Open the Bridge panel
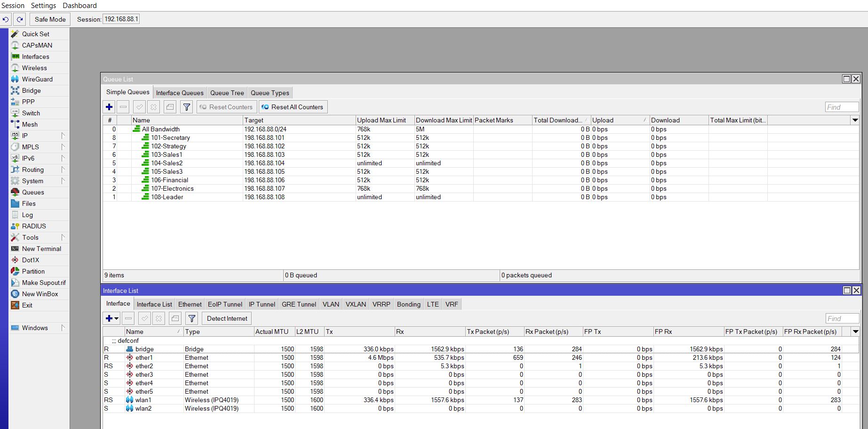Screen dimensions: 868x429 pyautogui.click(x=31, y=90)
